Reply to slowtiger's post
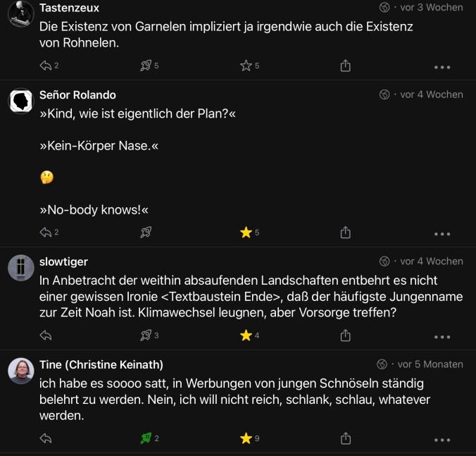 [x=46, y=335]
